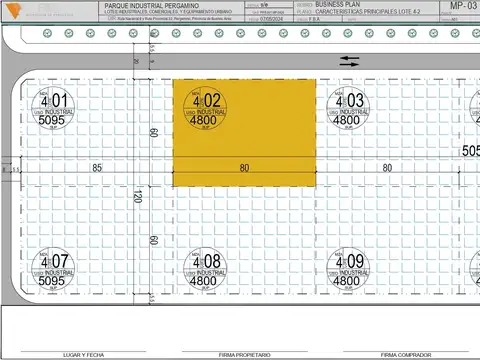
Task: Select lot marker 4.03 with area 4800
Action: coord(348,108)
